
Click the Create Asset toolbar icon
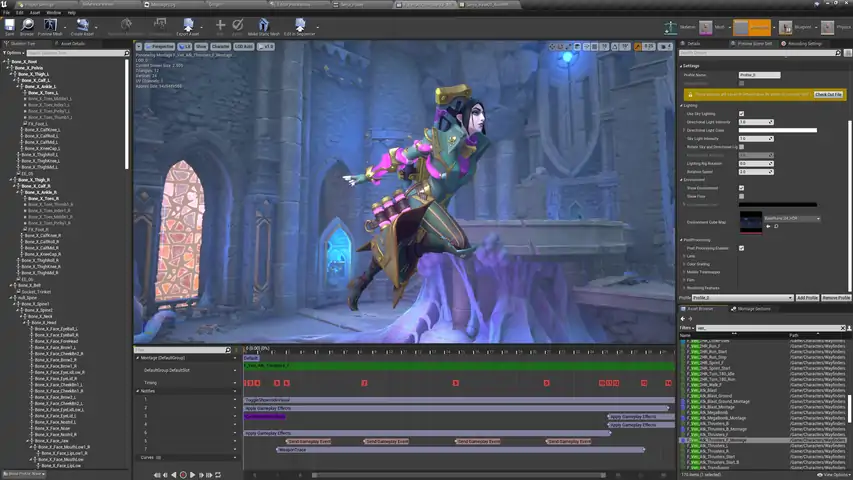coord(82,24)
